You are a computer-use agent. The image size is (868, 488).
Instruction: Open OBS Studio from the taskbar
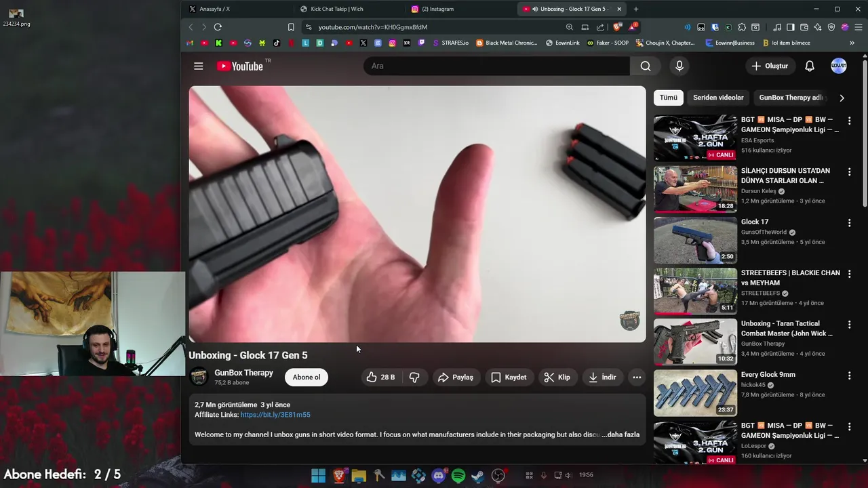[498, 476]
